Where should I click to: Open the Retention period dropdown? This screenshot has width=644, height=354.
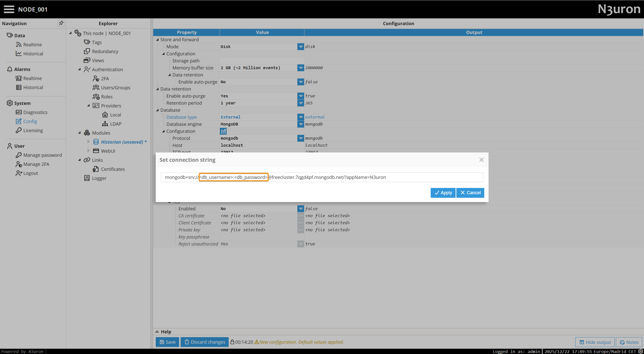301,103
